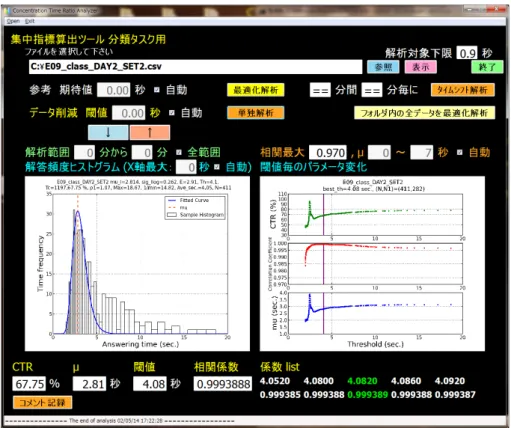Click the green 終了 quit button

pos(487,67)
